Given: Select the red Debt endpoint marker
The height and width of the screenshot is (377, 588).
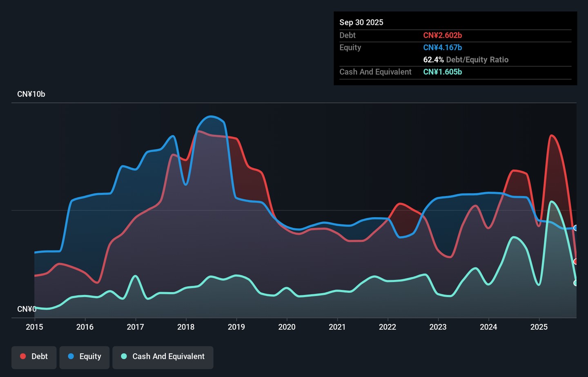Looking at the screenshot, I should click(x=576, y=261).
